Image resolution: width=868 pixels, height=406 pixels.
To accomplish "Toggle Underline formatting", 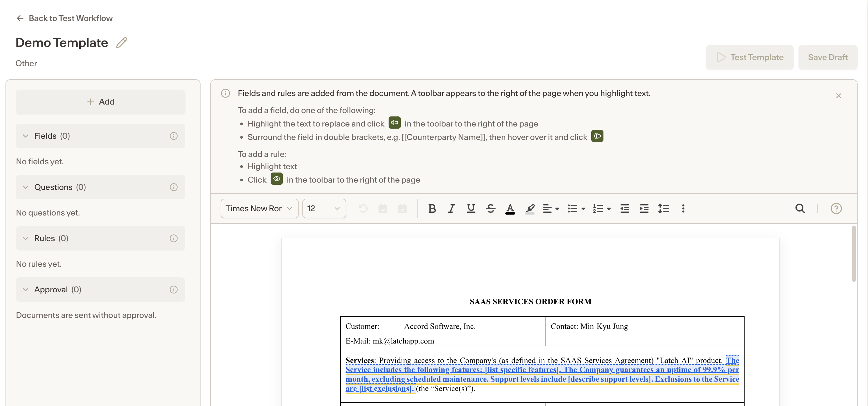I will coord(471,208).
